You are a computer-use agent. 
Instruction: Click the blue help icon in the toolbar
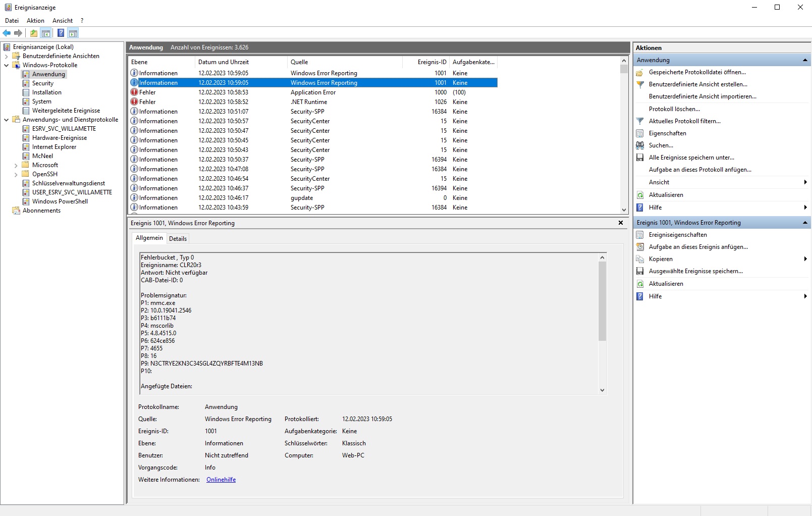61,33
